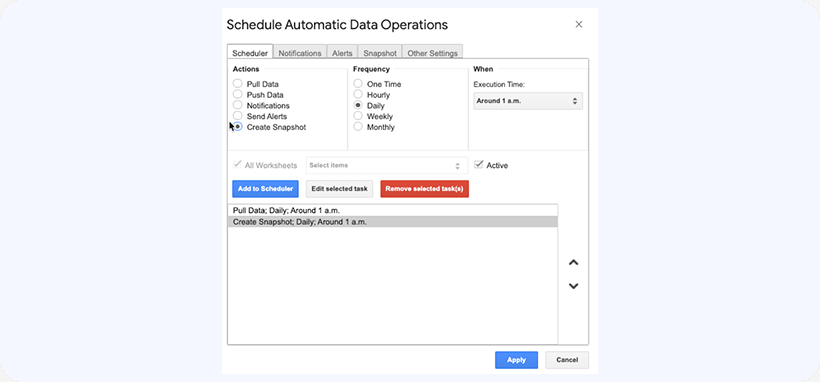Select 'Pull Data; Daily; Around 1 a.m.' task

(393, 210)
